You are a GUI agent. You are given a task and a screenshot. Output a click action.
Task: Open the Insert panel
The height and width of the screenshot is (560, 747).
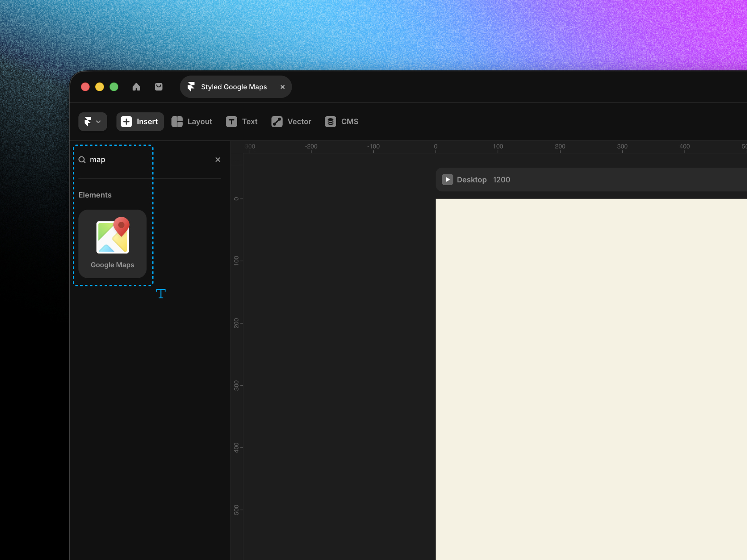point(140,121)
